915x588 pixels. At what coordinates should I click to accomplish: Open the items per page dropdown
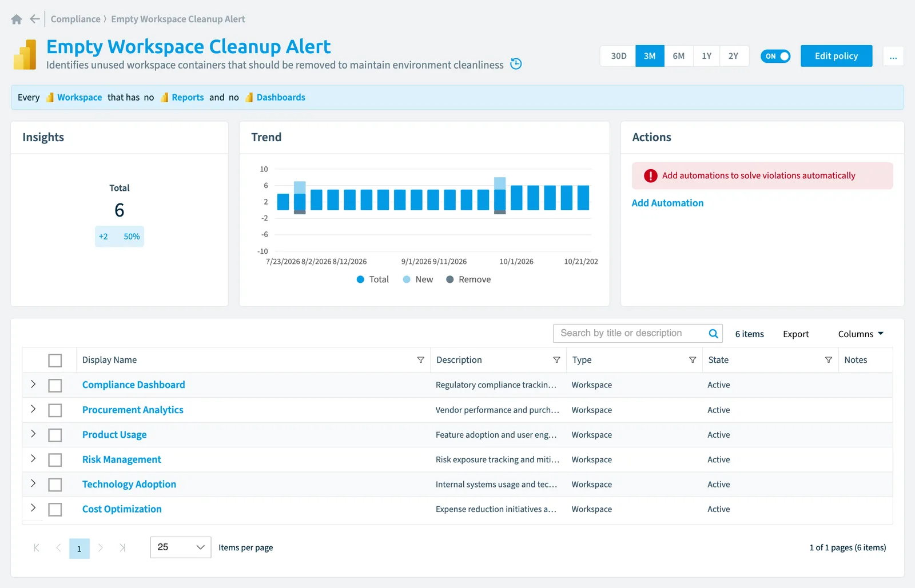(181, 547)
